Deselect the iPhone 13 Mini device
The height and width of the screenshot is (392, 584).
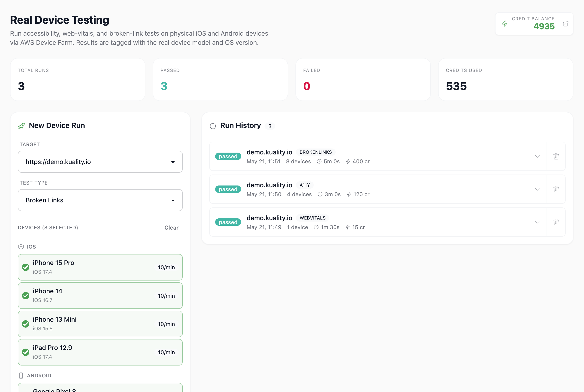(x=100, y=324)
